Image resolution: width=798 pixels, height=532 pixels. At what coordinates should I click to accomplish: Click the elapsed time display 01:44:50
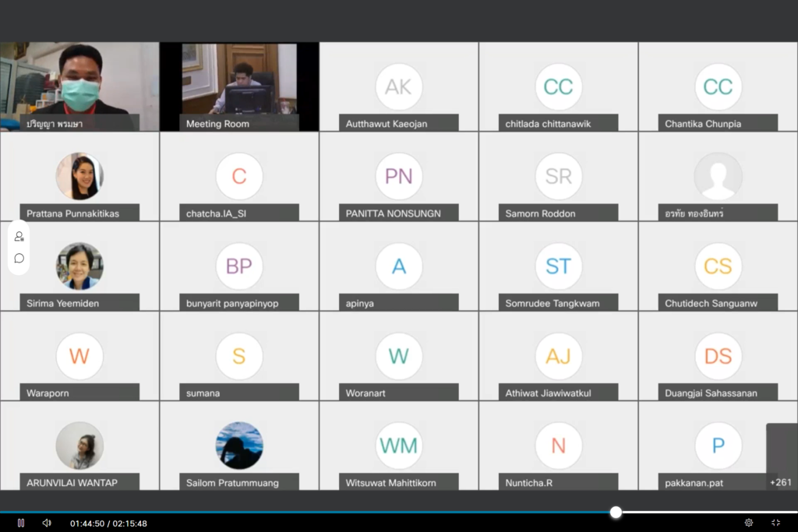coord(87,523)
